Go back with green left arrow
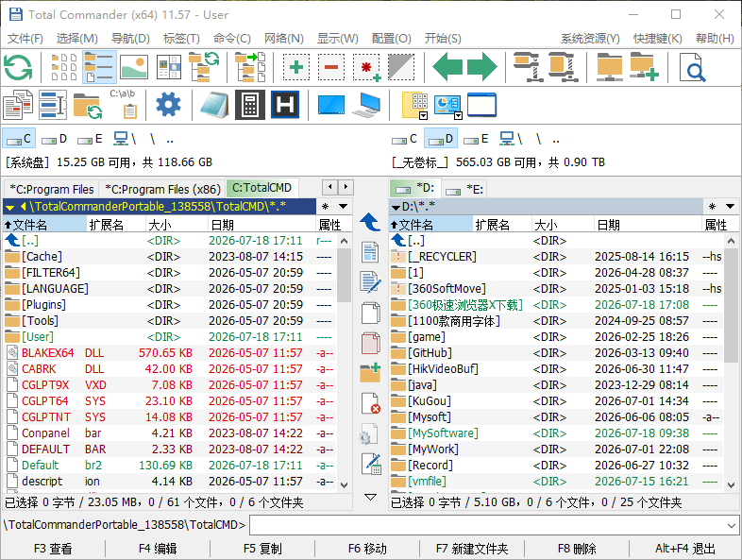Viewport: 742px width, 560px height. pos(447,67)
